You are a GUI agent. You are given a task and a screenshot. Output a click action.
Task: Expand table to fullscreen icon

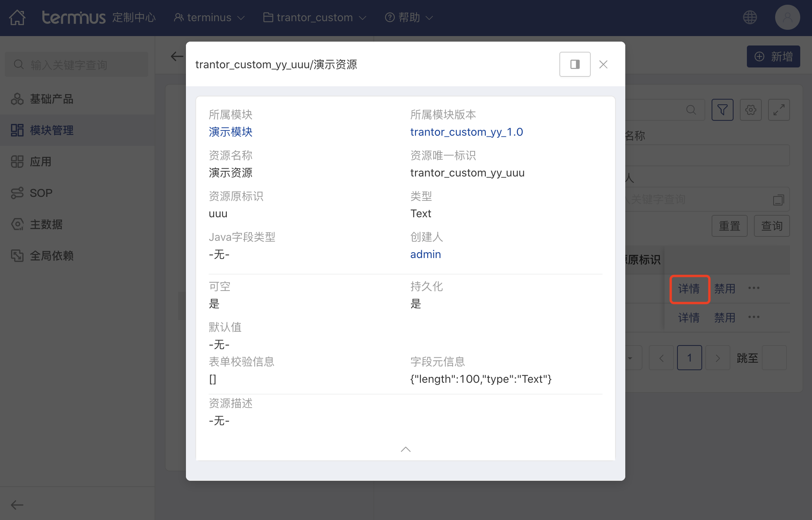coord(779,110)
